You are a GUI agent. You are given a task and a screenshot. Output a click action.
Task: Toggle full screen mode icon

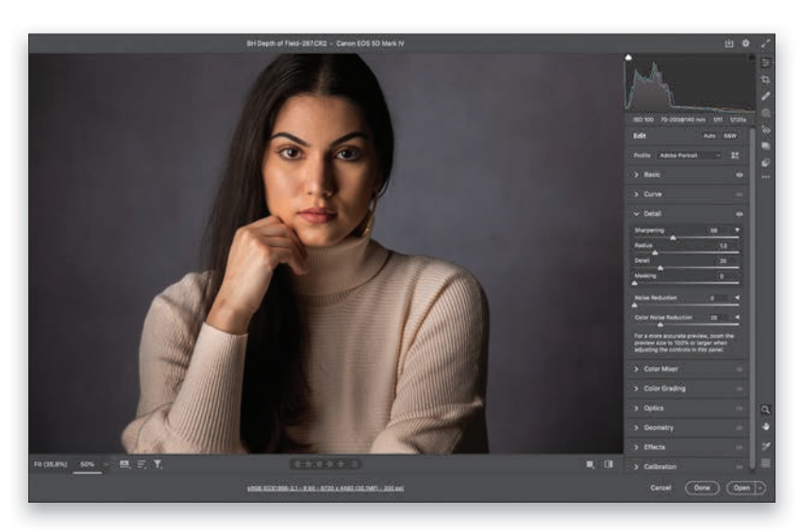[x=765, y=43]
